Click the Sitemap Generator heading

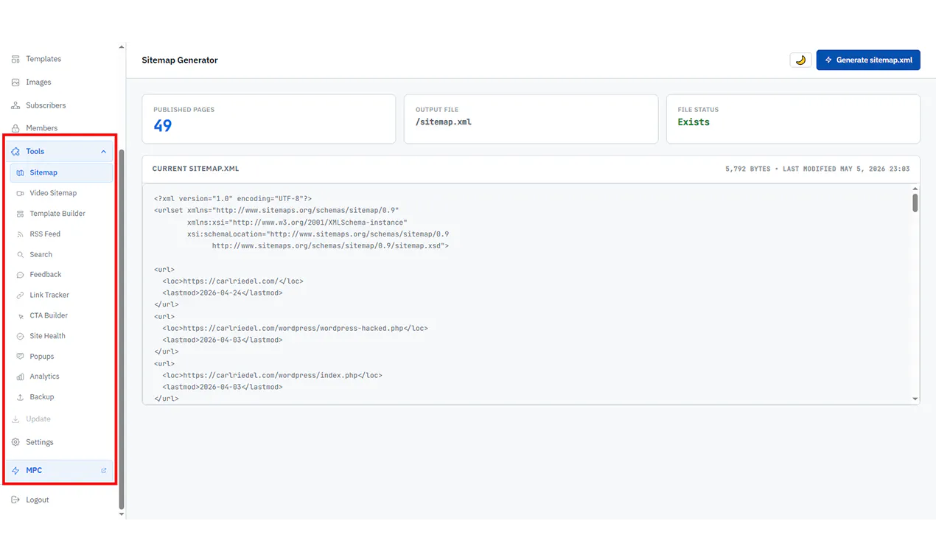coord(180,60)
